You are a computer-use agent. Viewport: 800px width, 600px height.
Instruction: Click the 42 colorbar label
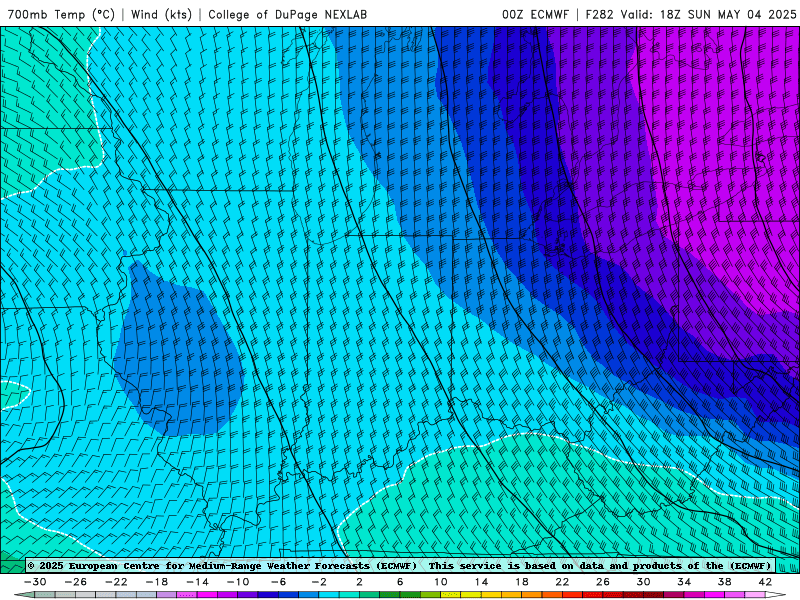tap(765, 582)
